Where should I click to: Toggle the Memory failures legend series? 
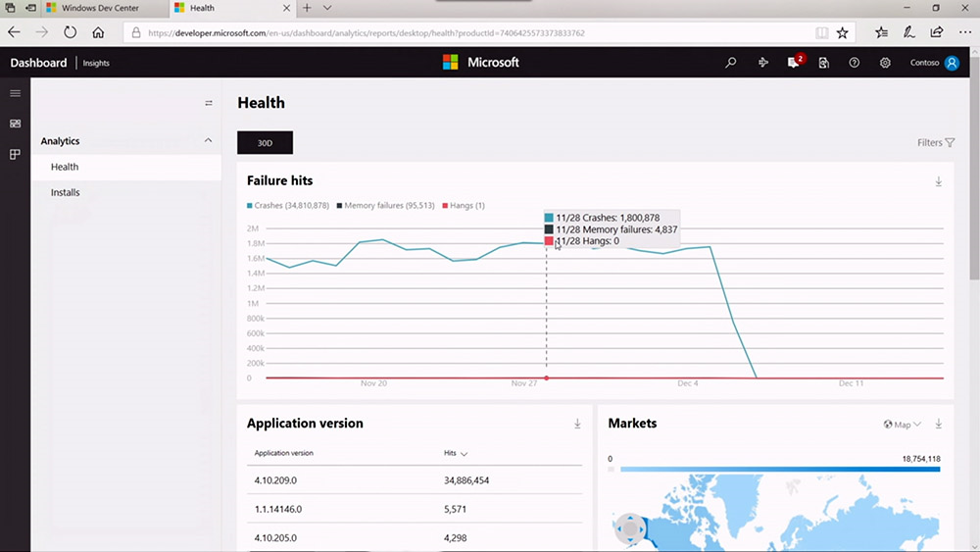(x=385, y=205)
